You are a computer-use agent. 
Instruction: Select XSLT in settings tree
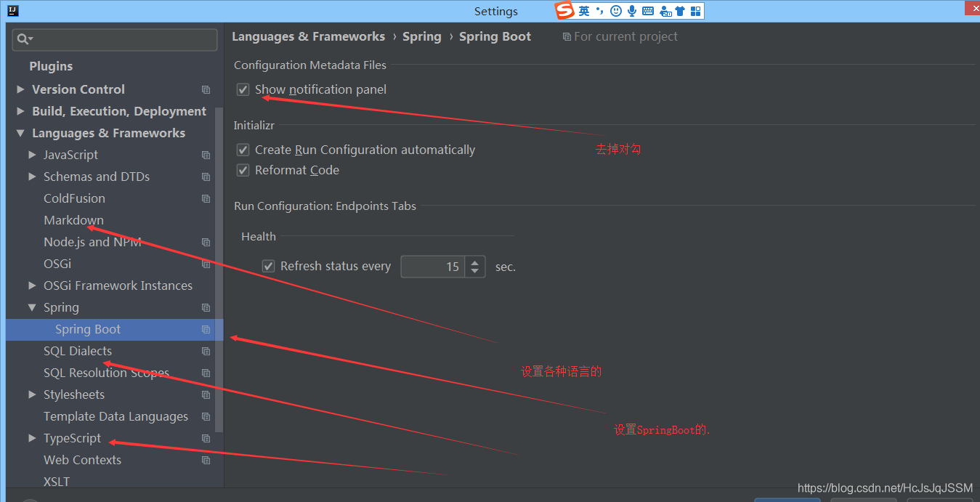tap(57, 482)
